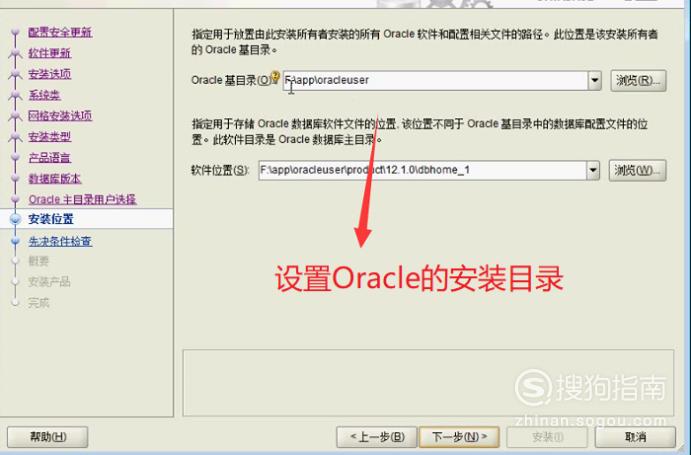This screenshot has width=691, height=455.
Task: Open Oracle 主目录用户选择 step
Action: [82, 200]
